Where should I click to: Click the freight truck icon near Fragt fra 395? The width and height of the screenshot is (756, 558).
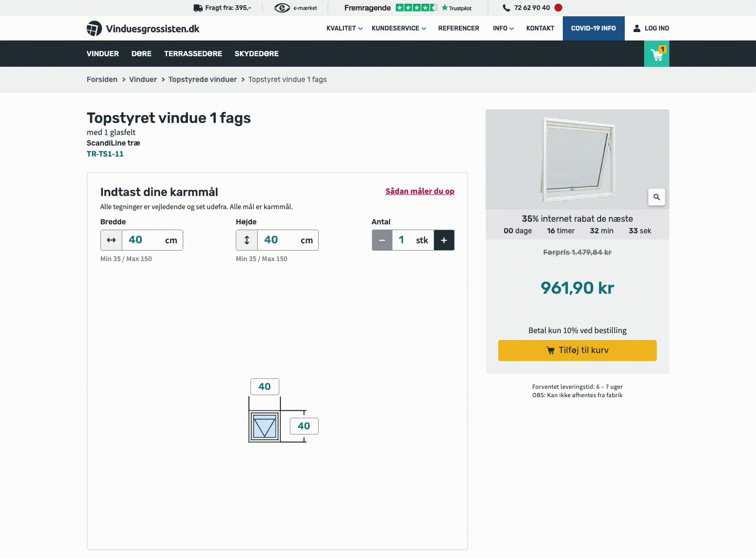pos(197,7)
